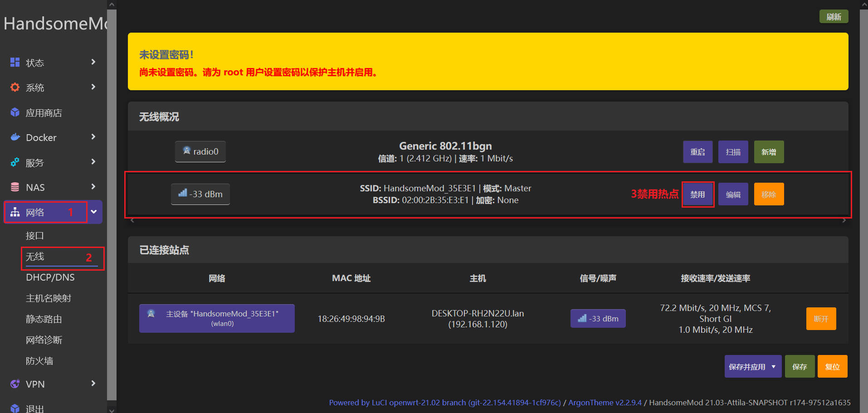
Task: Click the NAS disk stack icon
Action: 15,187
